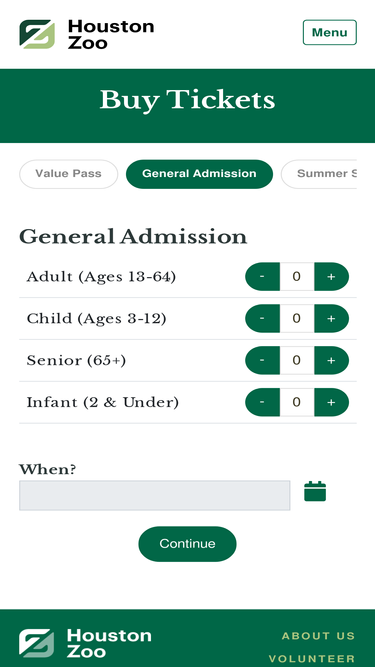Click the Houston Zoo header logo
The width and height of the screenshot is (375, 667).
(87, 34)
